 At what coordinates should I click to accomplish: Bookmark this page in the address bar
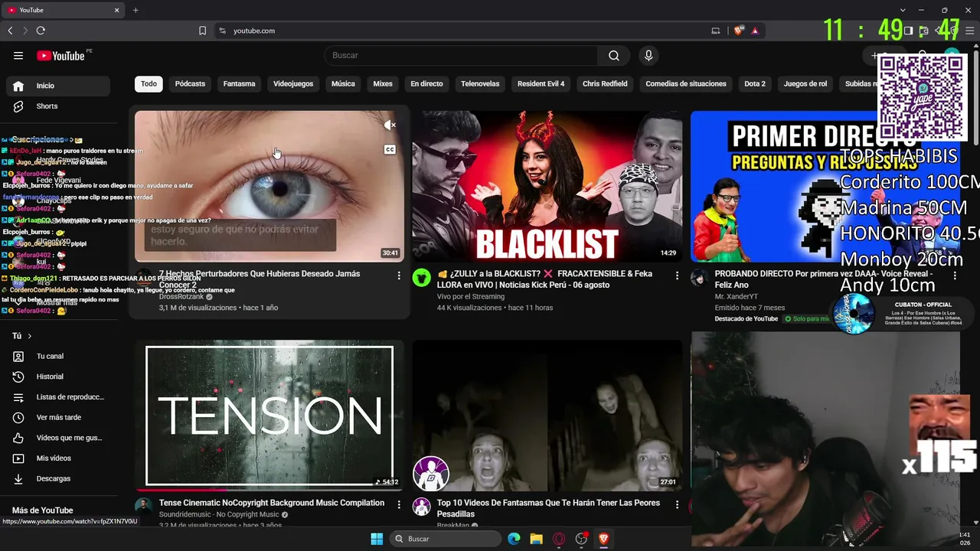click(x=202, y=31)
